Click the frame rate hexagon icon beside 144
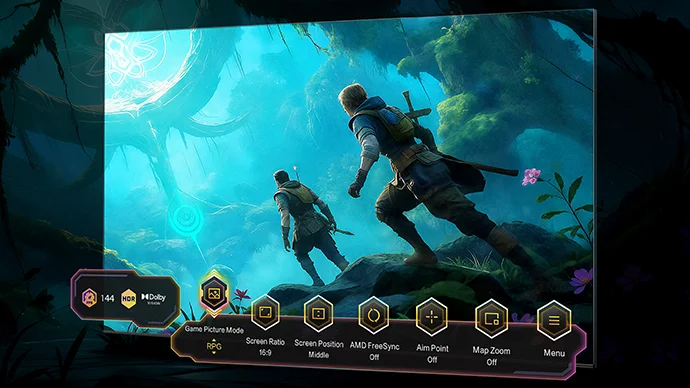The image size is (690, 388). coord(89,298)
